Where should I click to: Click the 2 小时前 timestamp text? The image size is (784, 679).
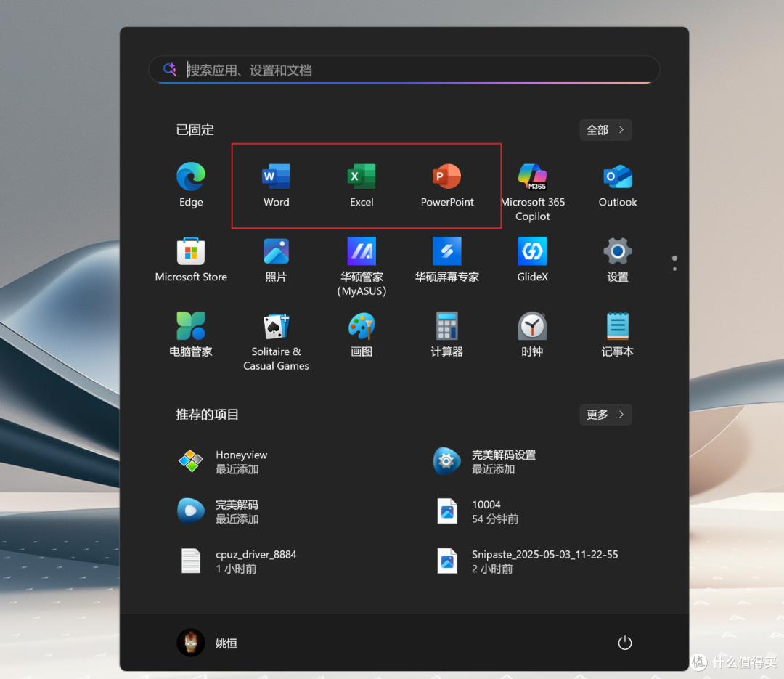click(492, 569)
